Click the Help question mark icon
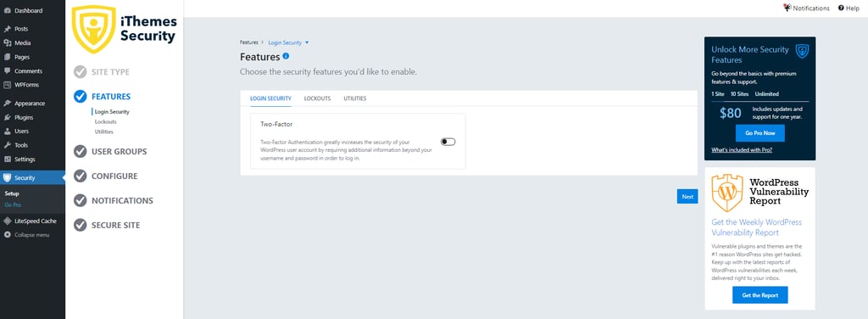Screen dimensions: 868x319 pyautogui.click(x=841, y=8)
